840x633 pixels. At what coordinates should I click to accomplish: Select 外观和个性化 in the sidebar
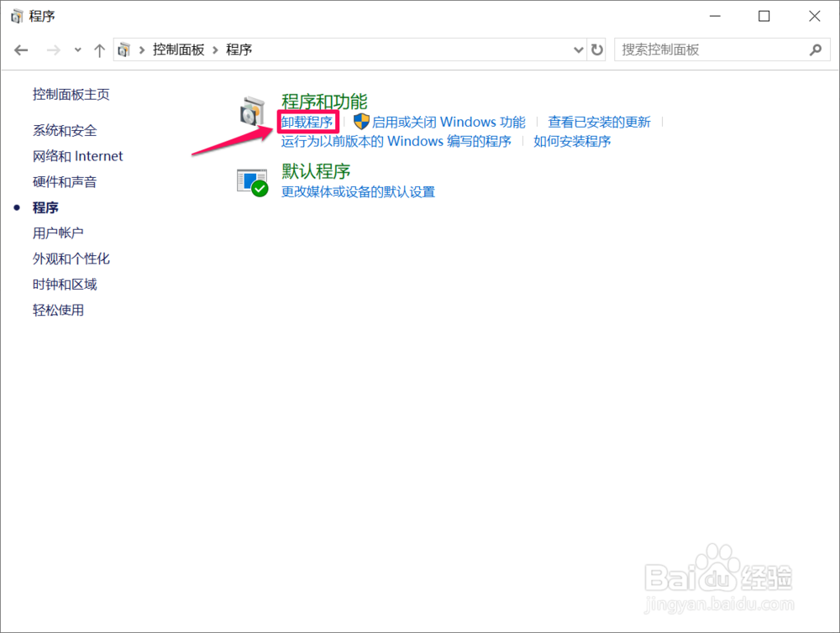71,259
